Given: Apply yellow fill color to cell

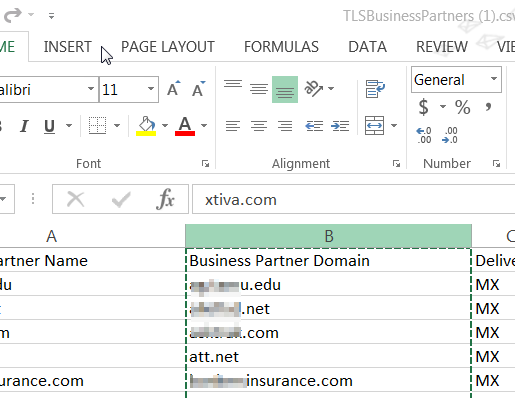Looking at the screenshot, I should tap(146, 126).
